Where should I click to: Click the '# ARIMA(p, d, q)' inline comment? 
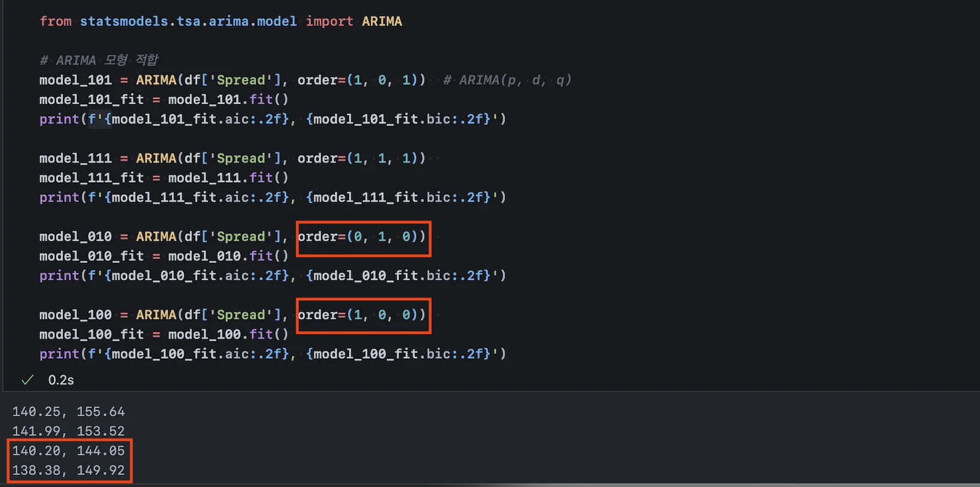(507, 80)
